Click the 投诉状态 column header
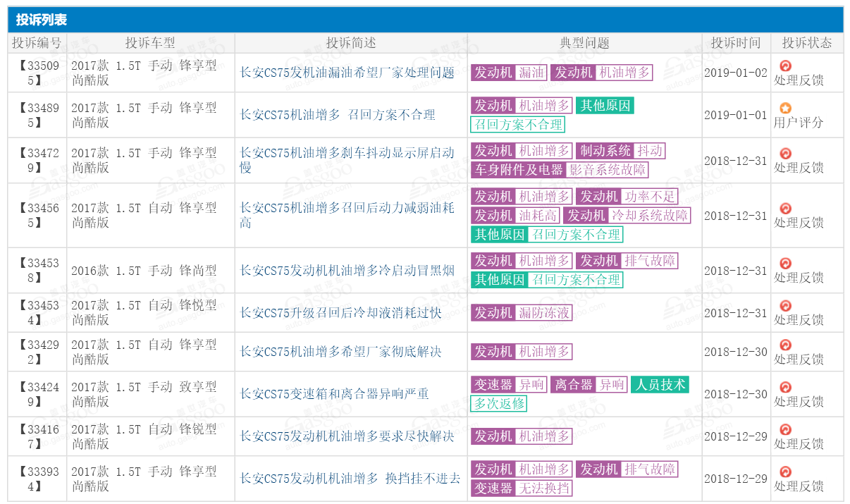Viewport: 850px width, 504px height. [807, 43]
